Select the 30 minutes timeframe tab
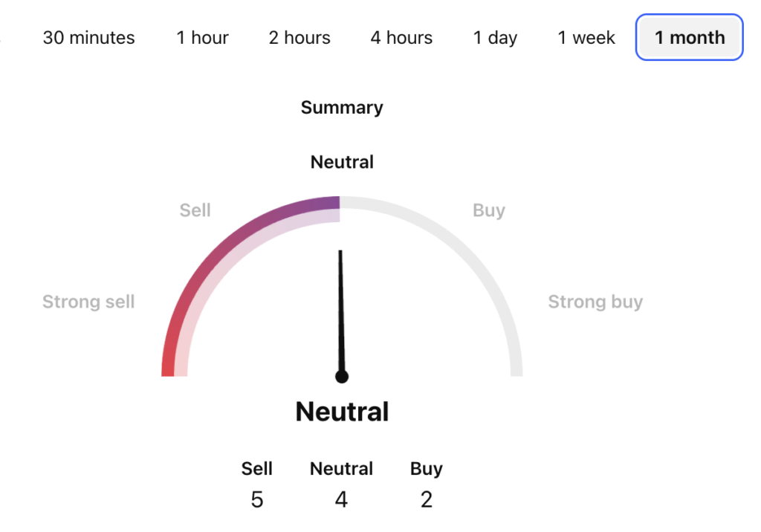761x532 pixels. (x=88, y=38)
